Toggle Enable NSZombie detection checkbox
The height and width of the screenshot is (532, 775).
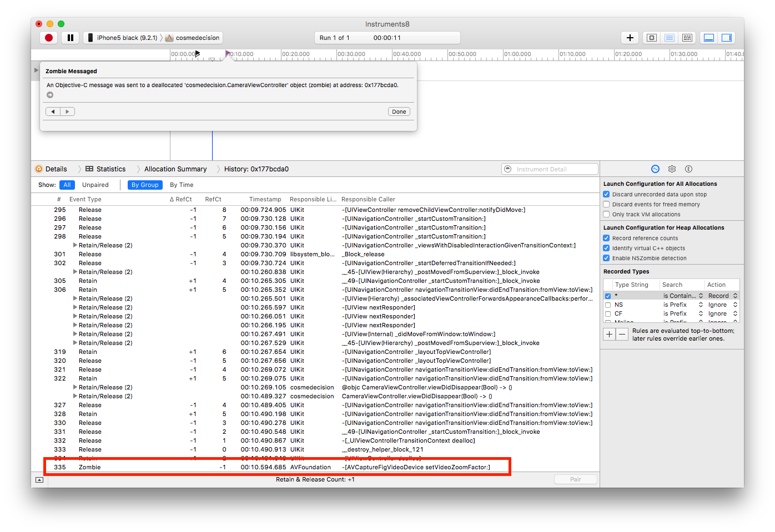pyautogui.click(x=606, y=258)
